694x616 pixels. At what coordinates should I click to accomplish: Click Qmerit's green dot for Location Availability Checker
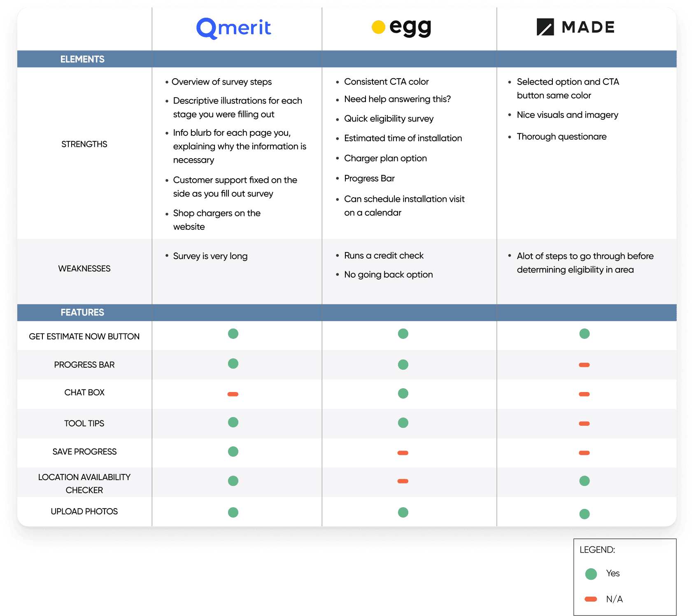click(x=233, y=481)
